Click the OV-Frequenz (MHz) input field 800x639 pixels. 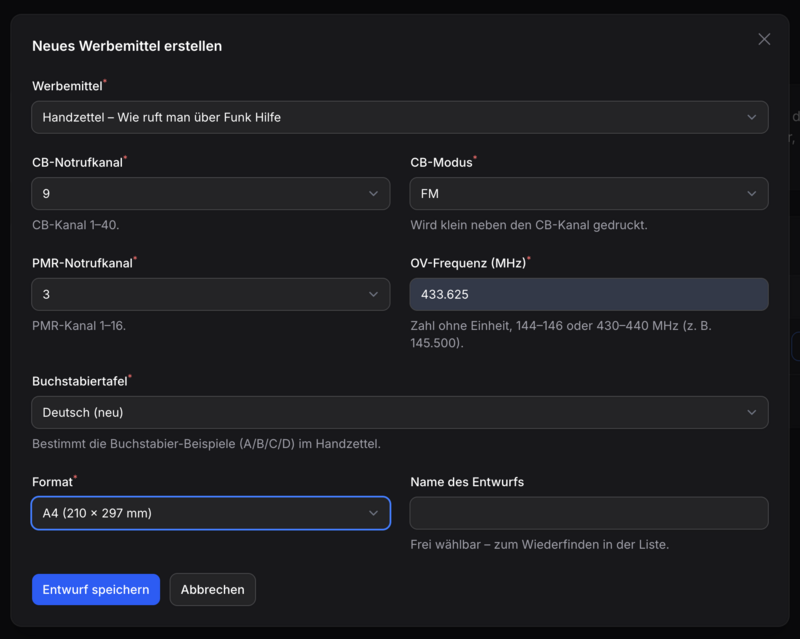point(589,294)
